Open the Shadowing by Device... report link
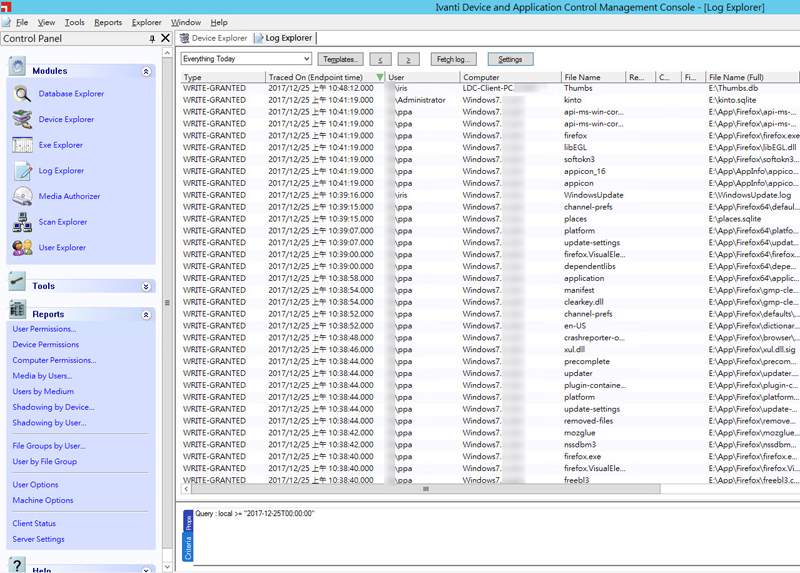The image size is (800, 573). [53, 407]
